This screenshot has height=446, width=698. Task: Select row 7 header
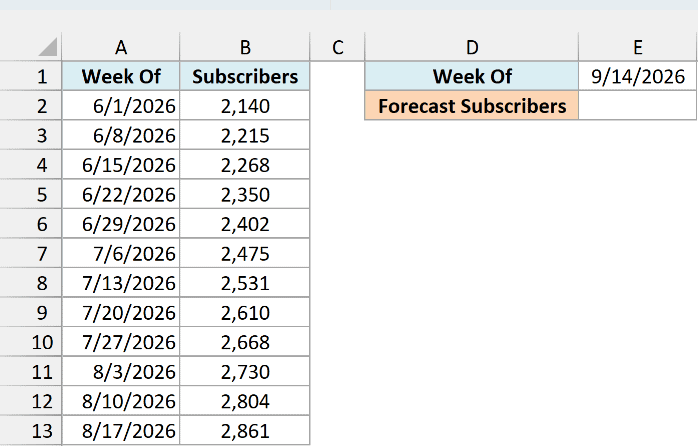[x=31, y=253]
